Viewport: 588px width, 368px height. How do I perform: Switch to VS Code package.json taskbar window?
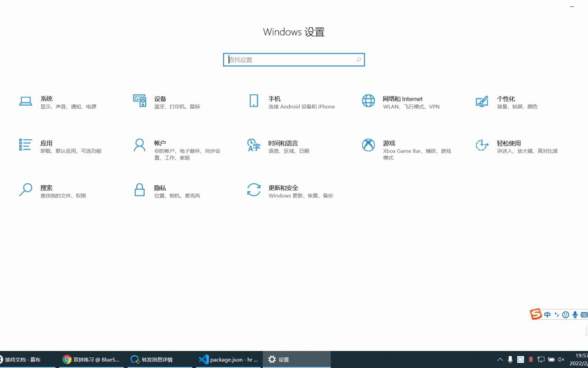pos(228,359)
